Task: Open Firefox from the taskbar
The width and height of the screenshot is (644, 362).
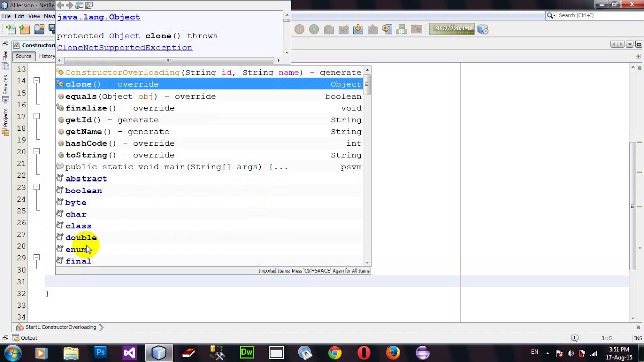Action: [x=393, y=353]
